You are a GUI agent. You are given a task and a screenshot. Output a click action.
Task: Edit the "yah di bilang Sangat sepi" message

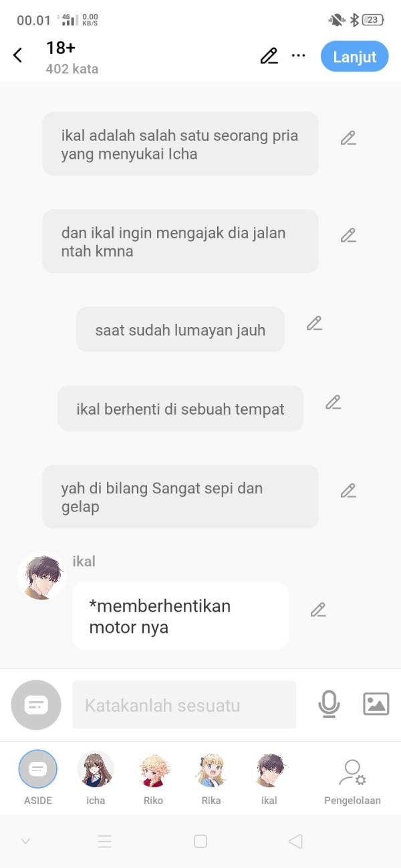click(x=348, y=491)
